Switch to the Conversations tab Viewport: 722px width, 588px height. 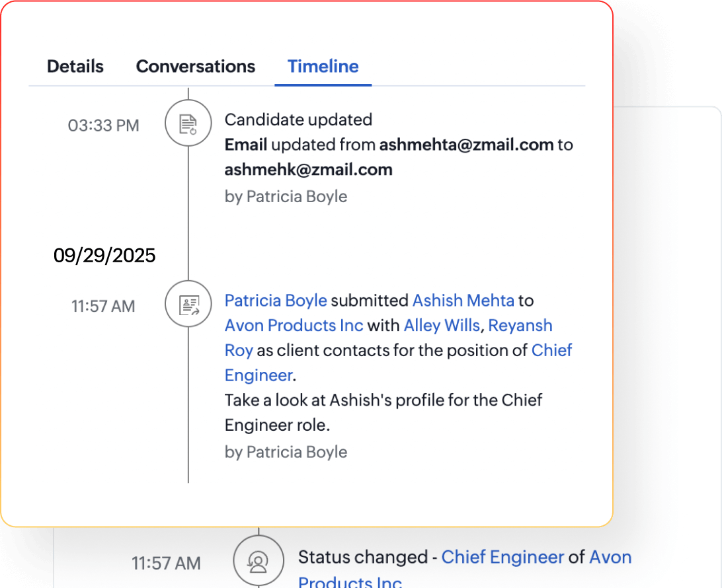click(x=195, y=66)
